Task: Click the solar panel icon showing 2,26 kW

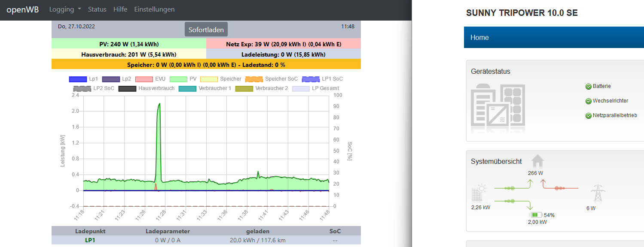Action: (479, 193)
